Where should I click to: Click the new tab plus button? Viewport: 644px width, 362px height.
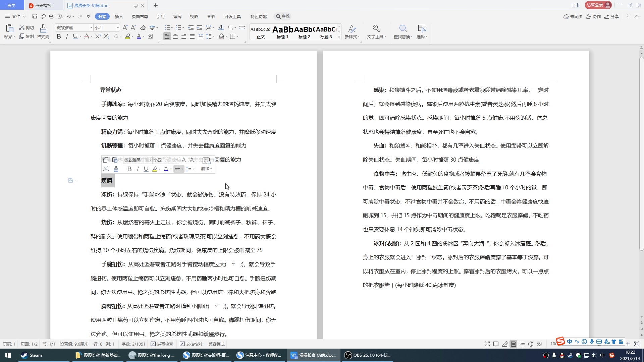point(155,5)
